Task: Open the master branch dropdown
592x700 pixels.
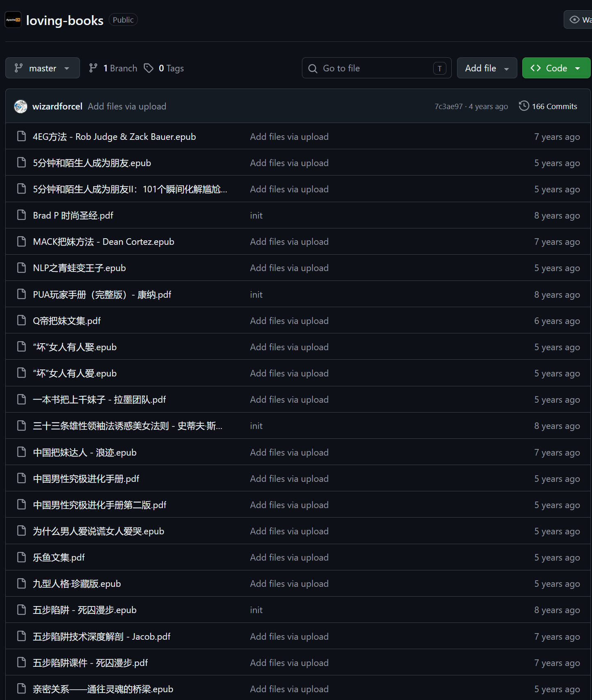Action: (43, 68)
